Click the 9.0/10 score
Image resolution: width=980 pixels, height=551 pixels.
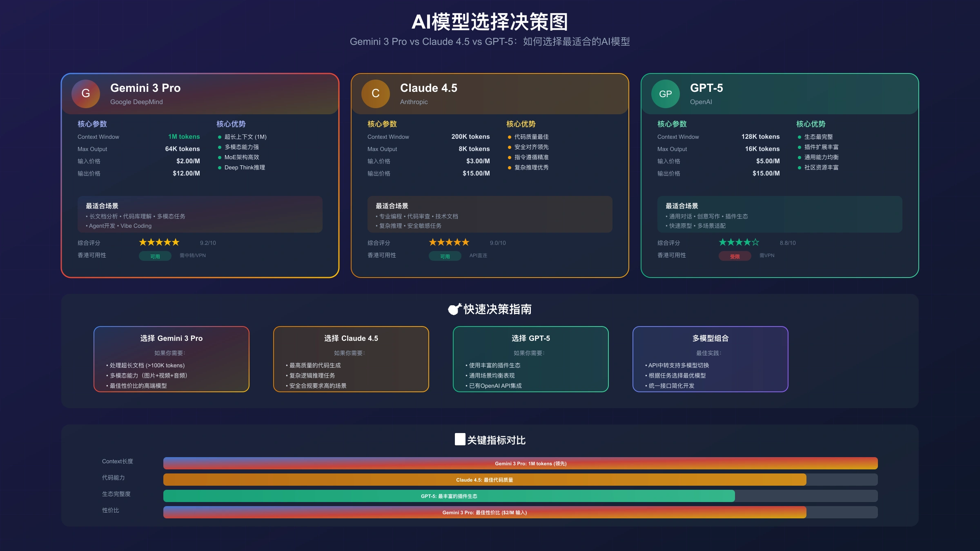point(498,243)
